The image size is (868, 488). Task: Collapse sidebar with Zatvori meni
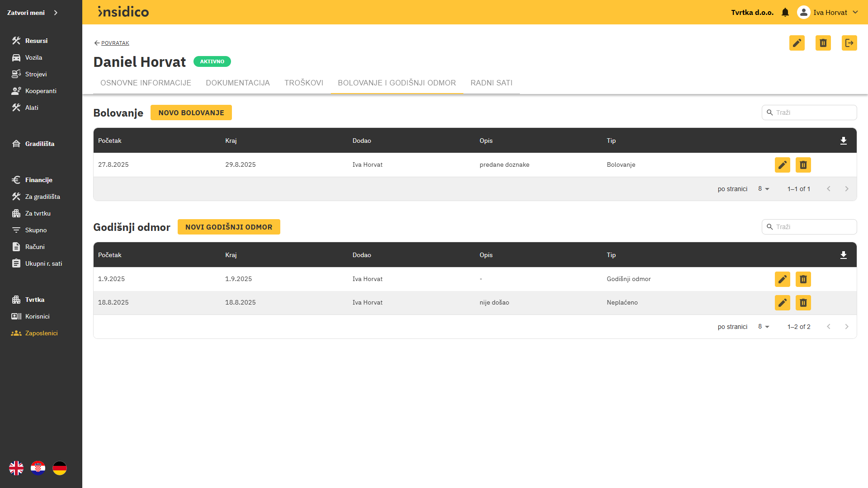coord(33,13)
